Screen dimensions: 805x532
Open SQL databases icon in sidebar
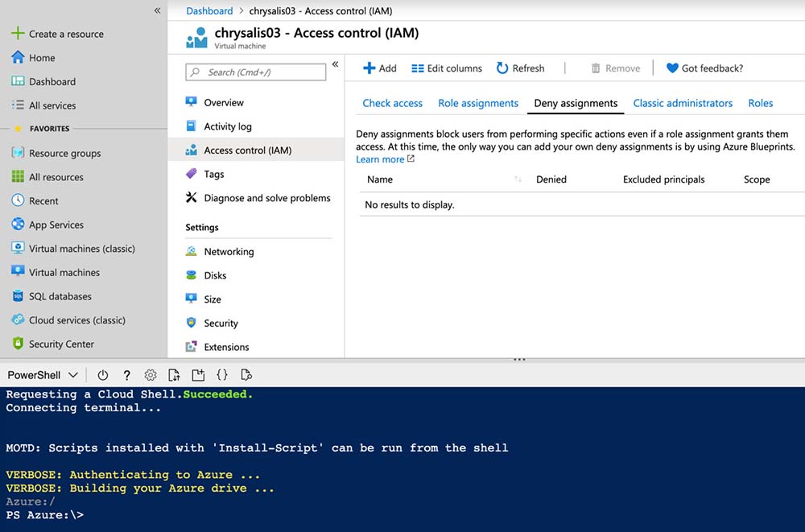pos(18,296)
